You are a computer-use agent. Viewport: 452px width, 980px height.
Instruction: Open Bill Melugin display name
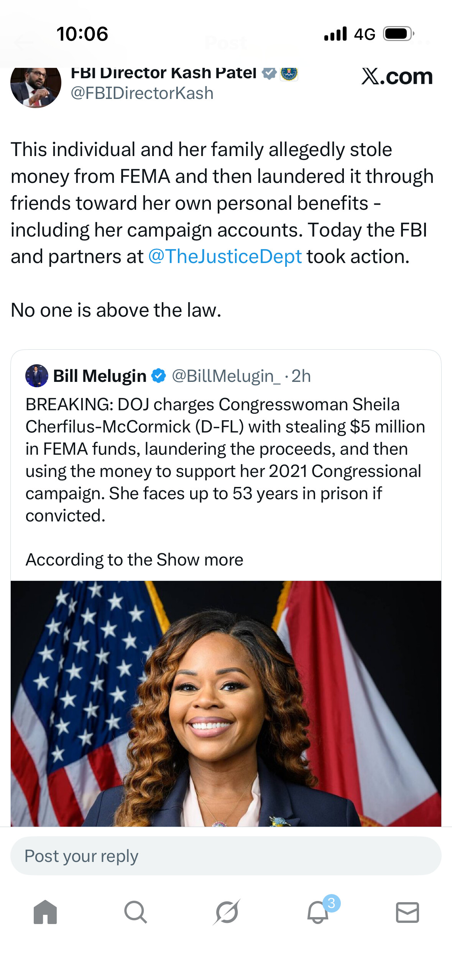coord(100,376)
